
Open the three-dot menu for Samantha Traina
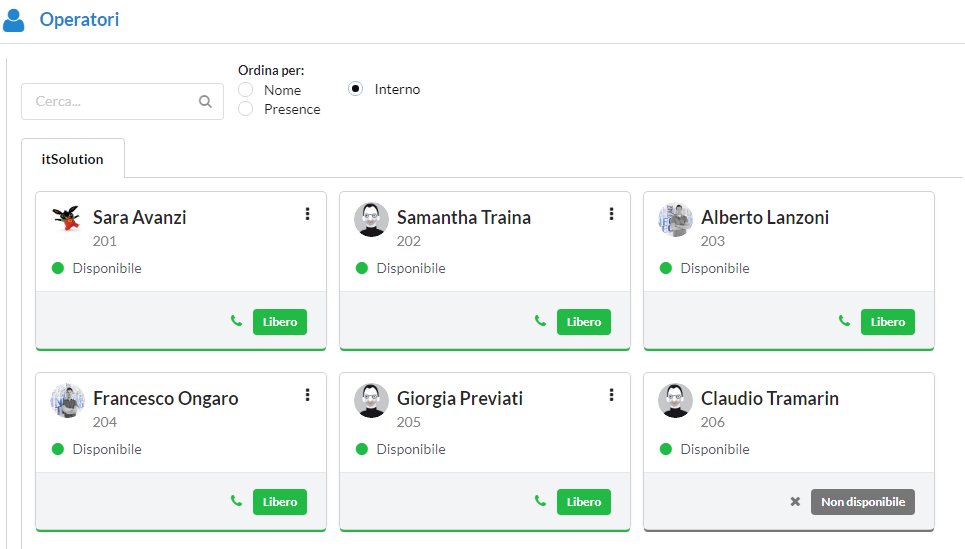click(x=611, y=214)
